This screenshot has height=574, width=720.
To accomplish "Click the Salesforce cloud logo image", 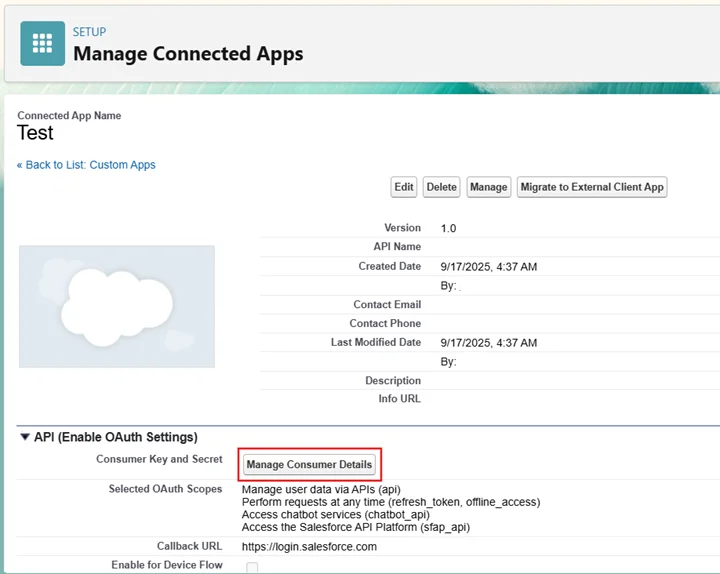I will 116,306.
